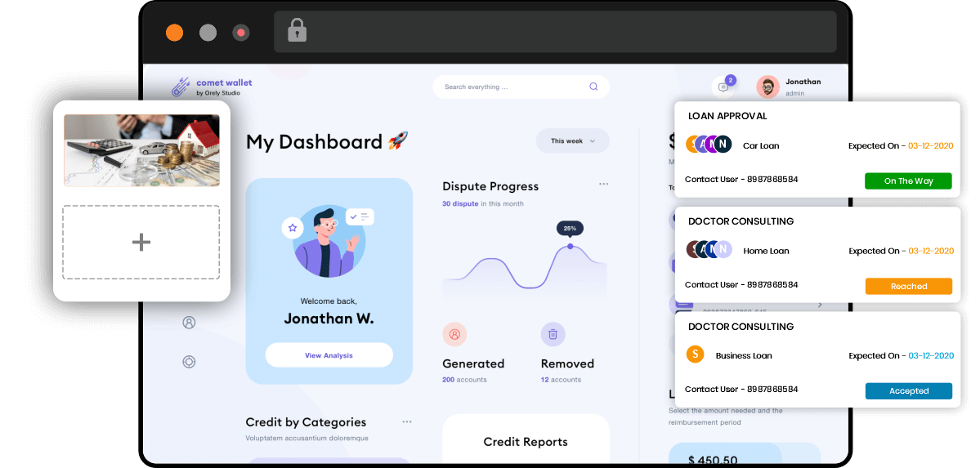The height and width of the screenshot is (468, 980).
Task: Click the search magnifier icon
Action: (593, 87)
